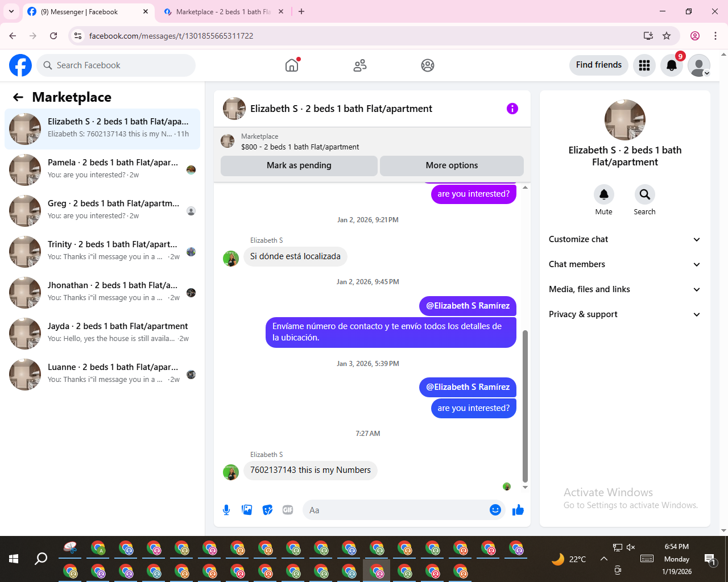Click the back arrow next to Marketplace

pos(18,97)
